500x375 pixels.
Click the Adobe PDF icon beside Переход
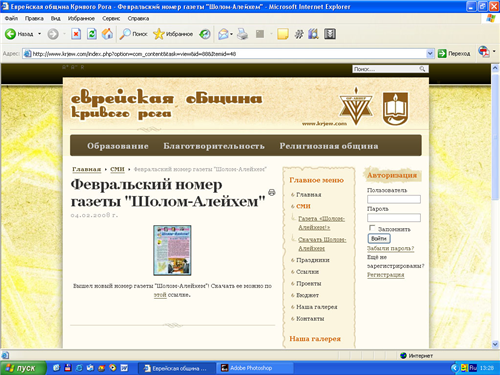coord(484,52)
